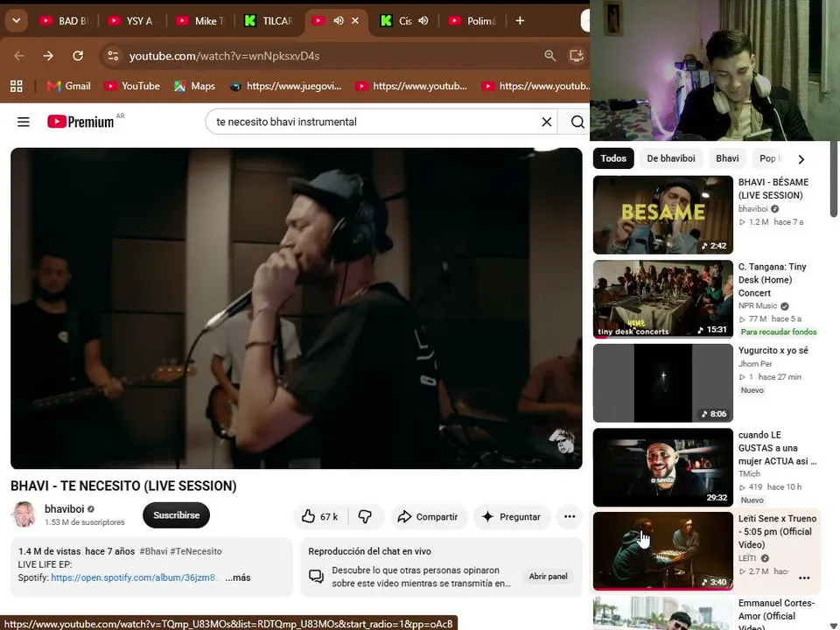Image resolution: width=840 pixels, height=630 pixels.
Task: Select the Pop filter chip
Action: tap(769, 158)
